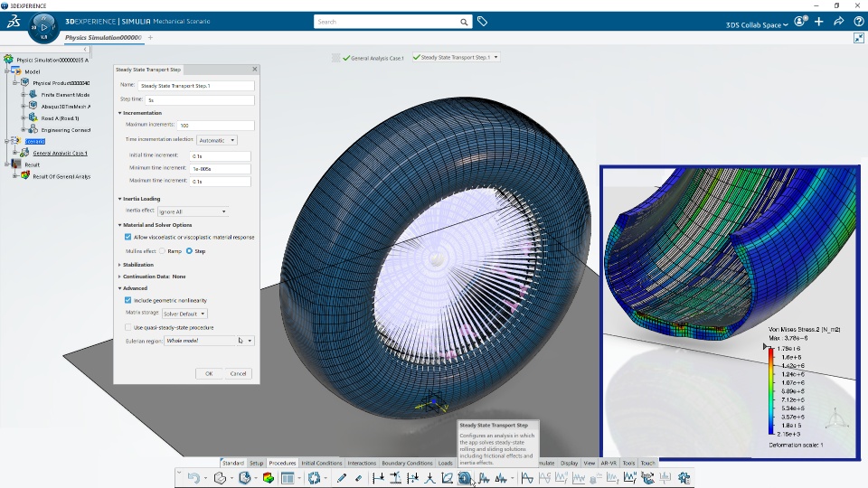
Task: Click the user profile icon in top bar
Action: [x=800, y=22]
